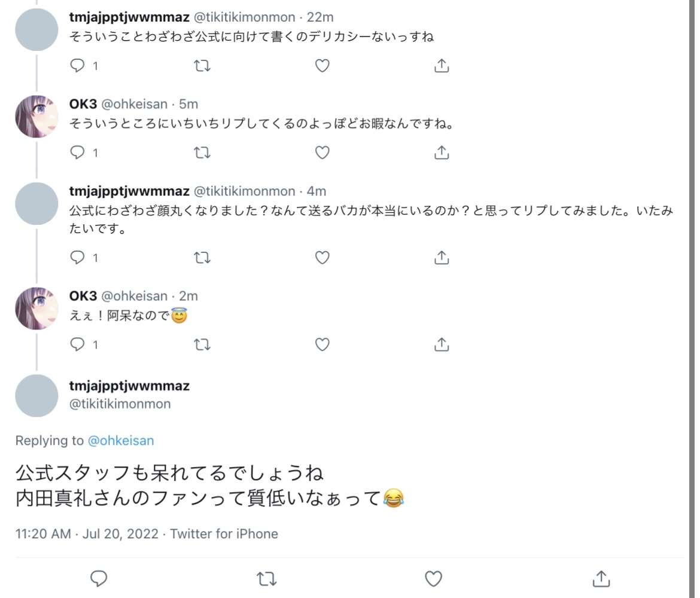This screenshot has height=598, width=700.
Task: Like the 22m tweet about デリカシー
Action: point(322,66)
